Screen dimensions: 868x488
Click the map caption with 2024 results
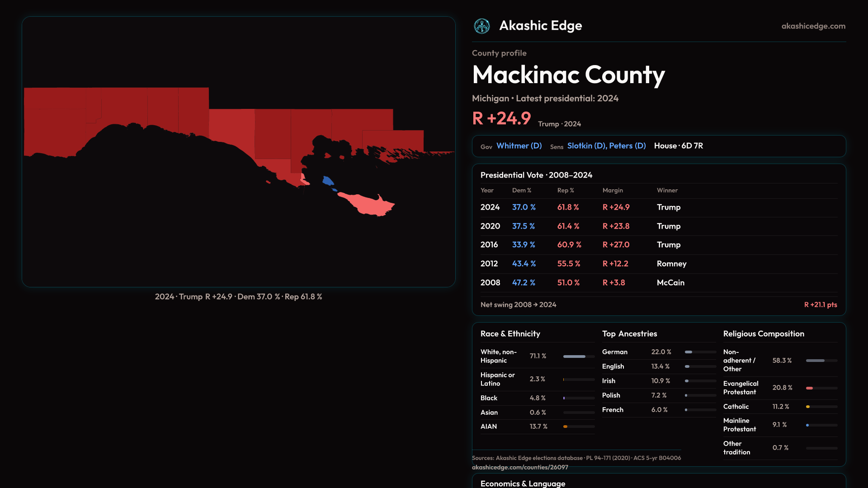(238, 297)
